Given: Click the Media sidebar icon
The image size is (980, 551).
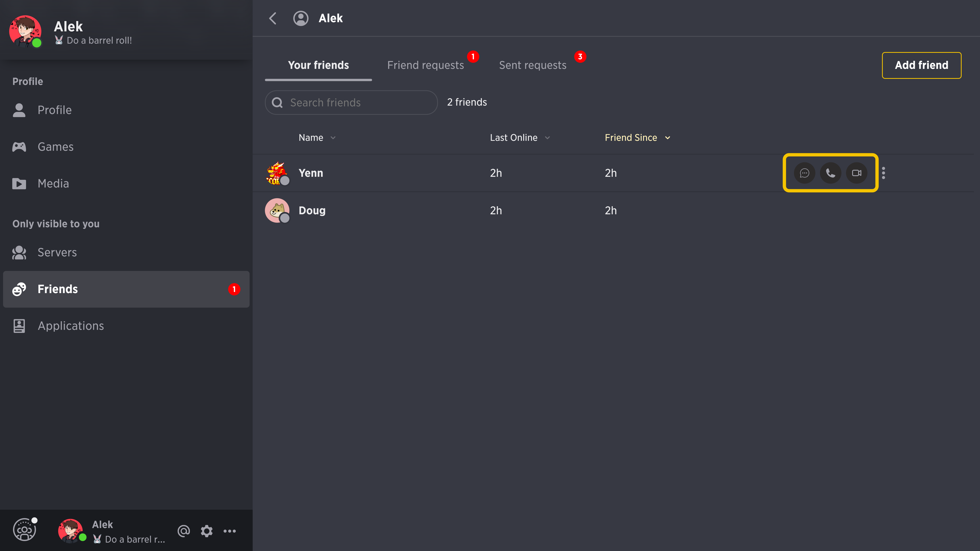Looking at the screenshot, I should 19,183.
